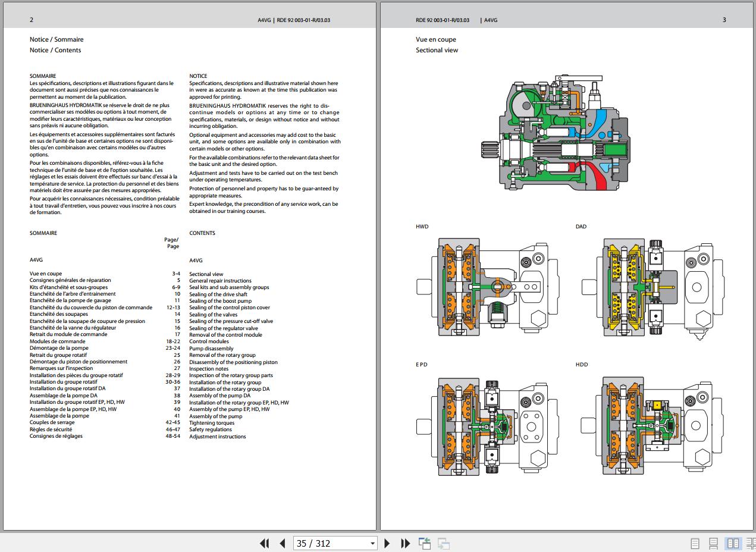
Task: Click 'Inspection notes' contents entry
Action: tap(209, 369)
